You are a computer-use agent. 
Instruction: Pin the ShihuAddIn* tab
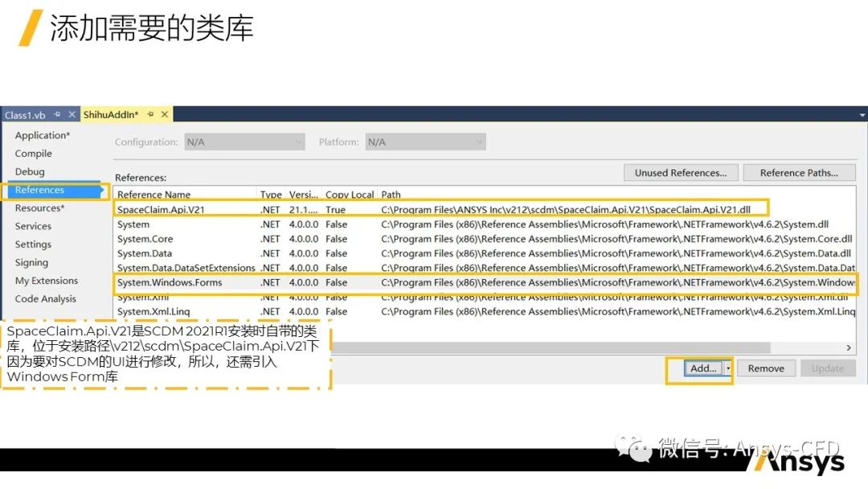click(150, 114)
